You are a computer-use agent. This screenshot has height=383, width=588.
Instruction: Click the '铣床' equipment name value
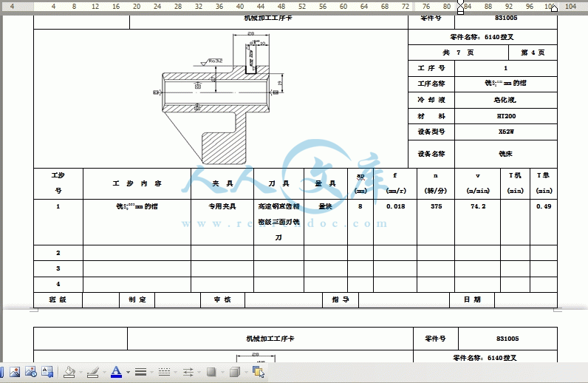[x=505, y=154]
